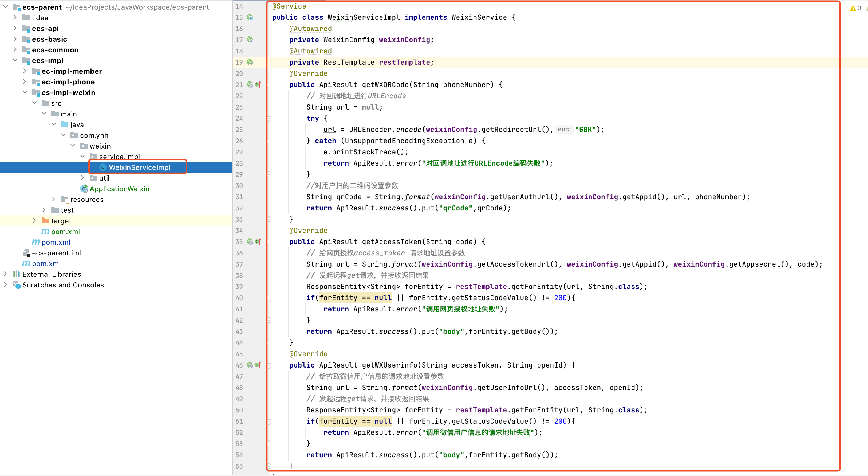Fold the try block at line 24
The height and width of the screenshot is (476, 868).
point(269,118)
